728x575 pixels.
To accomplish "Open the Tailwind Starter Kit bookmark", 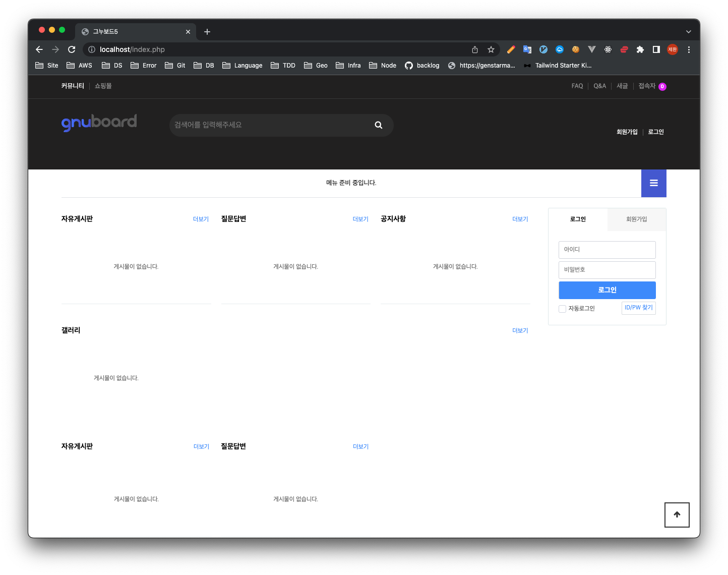I will (558, 66).
